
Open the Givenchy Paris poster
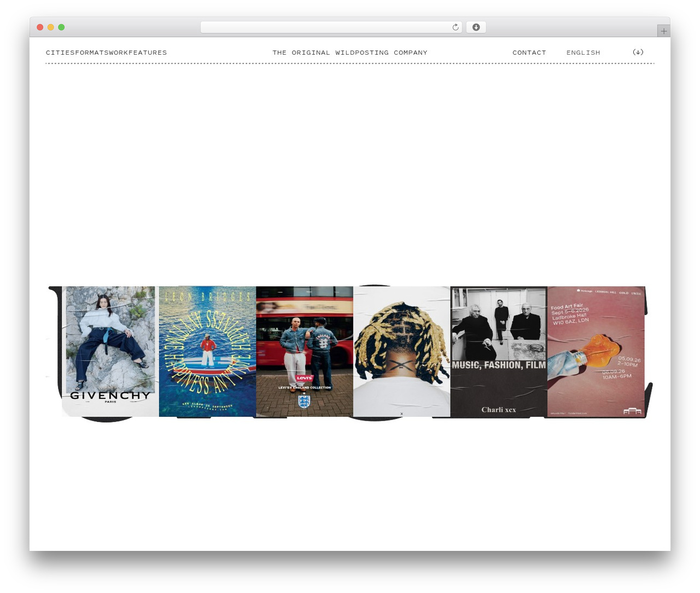110,351
